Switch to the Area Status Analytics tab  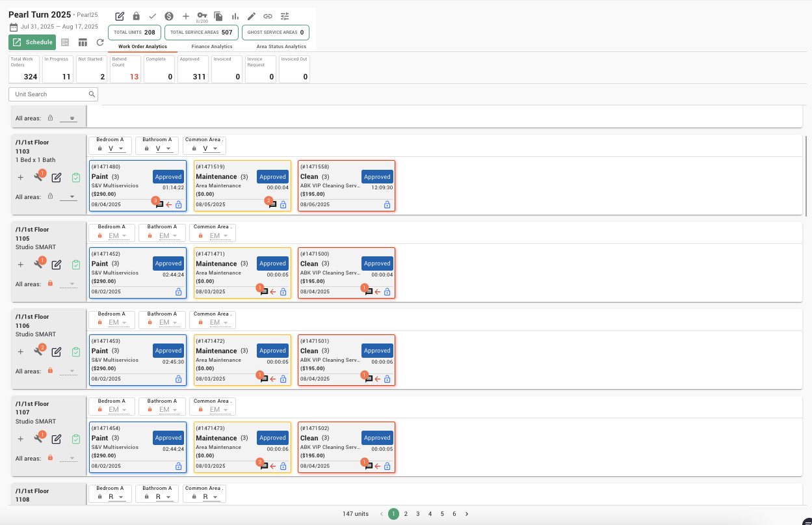click(282, 47)
